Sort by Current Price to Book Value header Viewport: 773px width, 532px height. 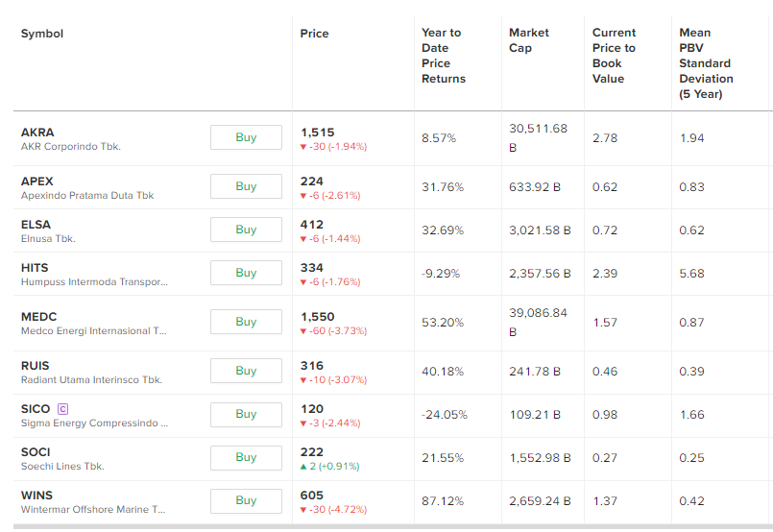614,56
